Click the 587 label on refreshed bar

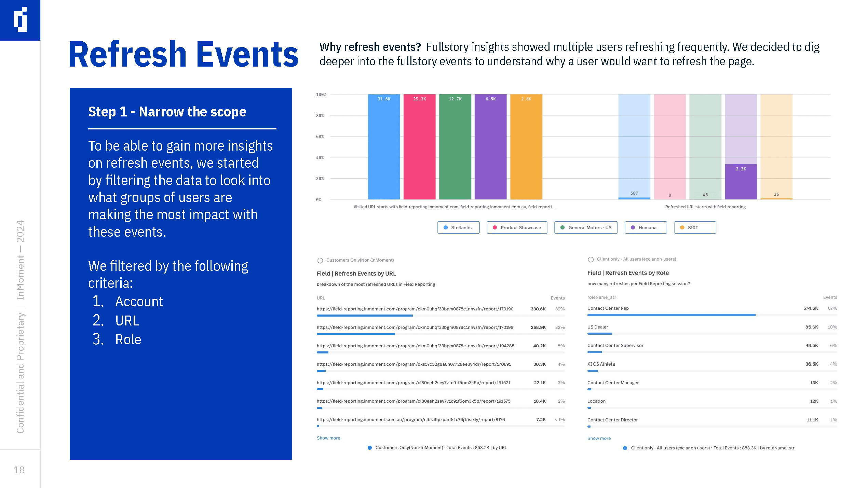(634, 193)
